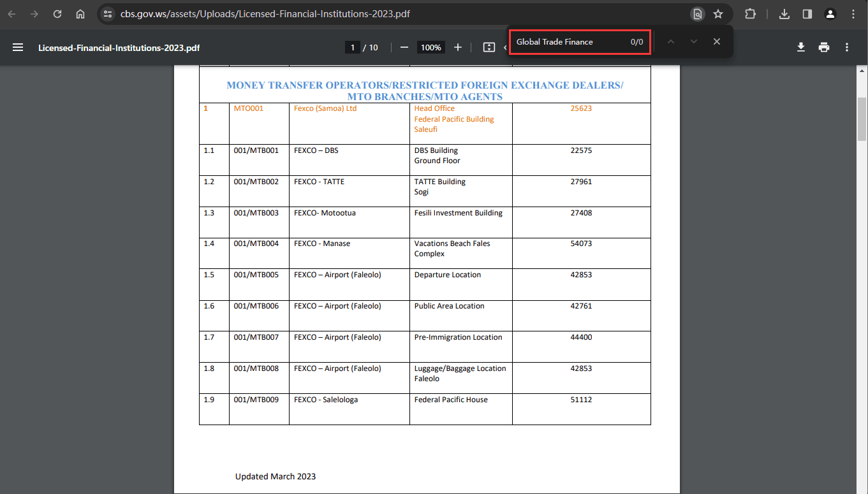This screenshot has width=868, height=494.
Task: Open Chrome profile menu
Action: (830, 14)
